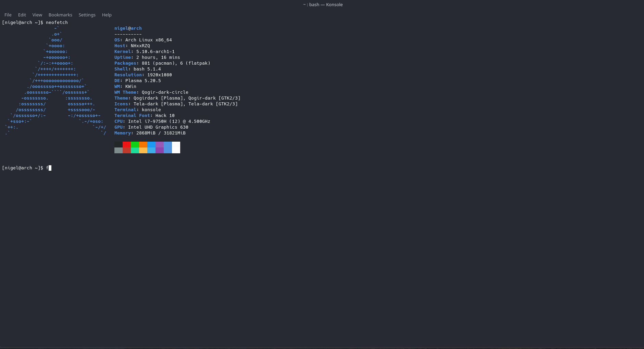Click the Arch Linux ASCII logo
Image resolution: width=644 pixels, height=349 pixels.
55,81
